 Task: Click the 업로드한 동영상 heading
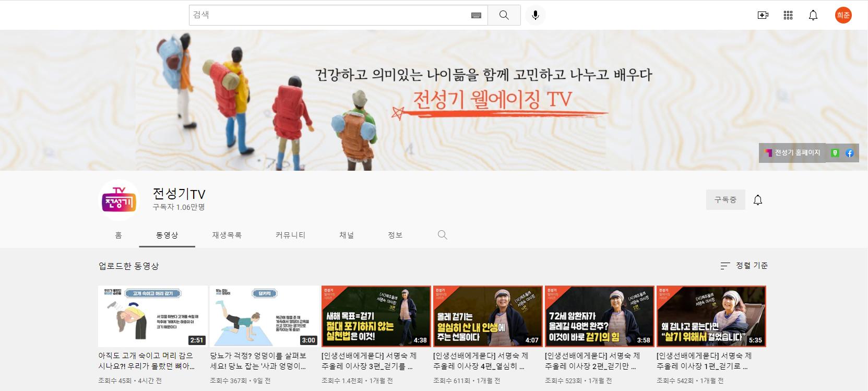[x=128, y=266]
